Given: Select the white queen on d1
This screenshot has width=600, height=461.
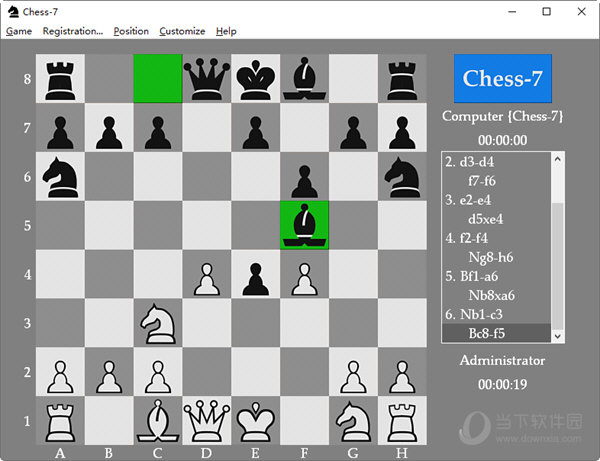Looking at the screenshot, I should (x=206, y=420).
